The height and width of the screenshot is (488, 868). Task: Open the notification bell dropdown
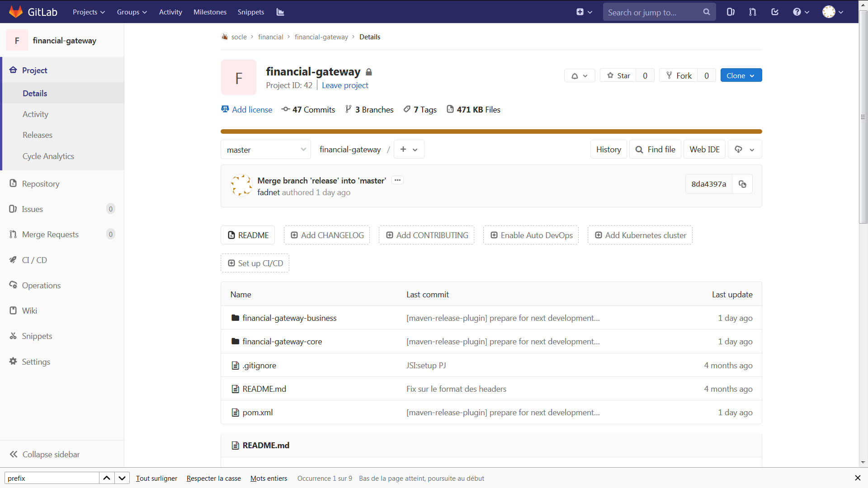click(579, 75)
